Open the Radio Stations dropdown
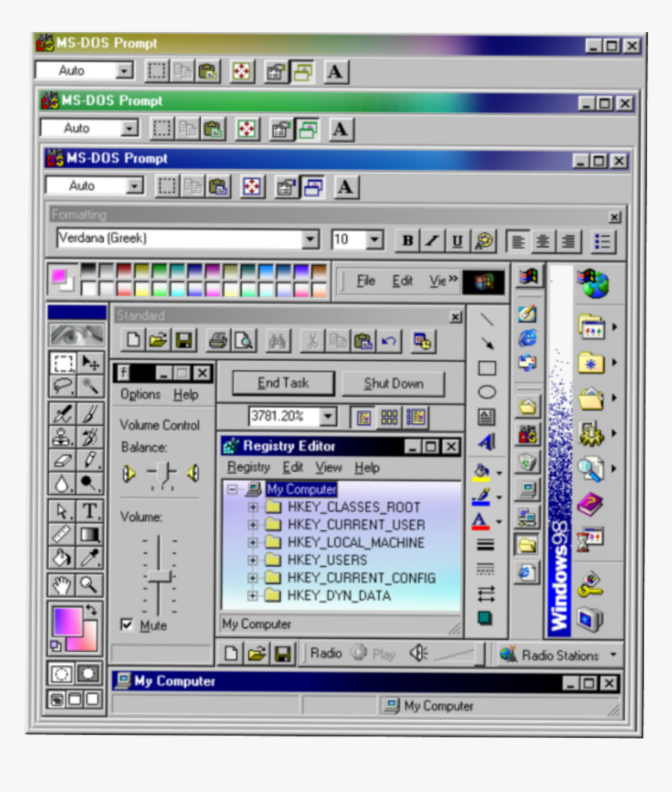Screen dimensions: 672x792 613,655
